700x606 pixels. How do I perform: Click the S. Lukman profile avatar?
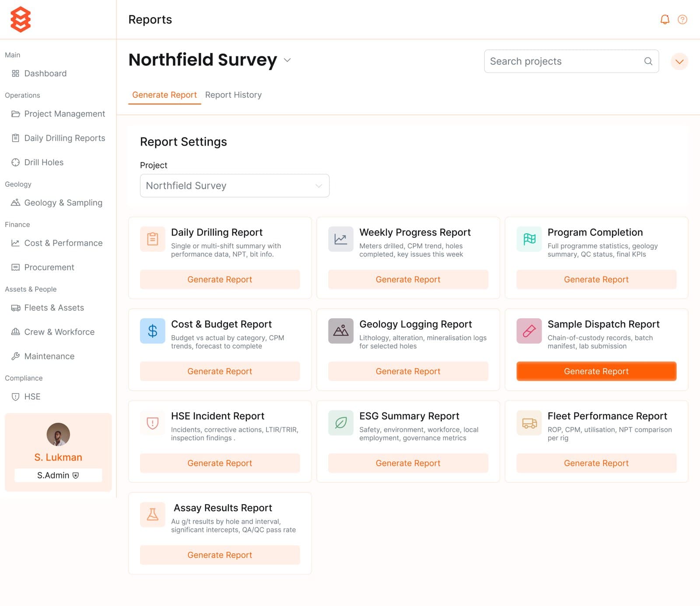point(58,434)
